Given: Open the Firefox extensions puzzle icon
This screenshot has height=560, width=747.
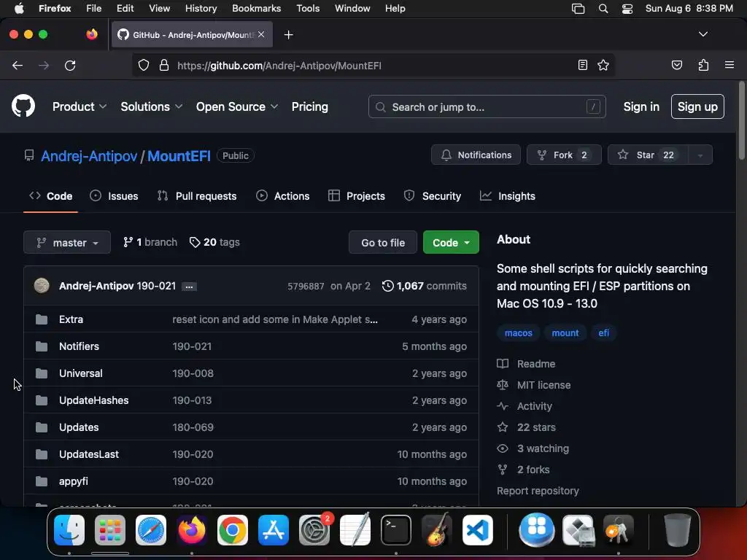Looking at the screenshot, I should [x=703, y=65].
